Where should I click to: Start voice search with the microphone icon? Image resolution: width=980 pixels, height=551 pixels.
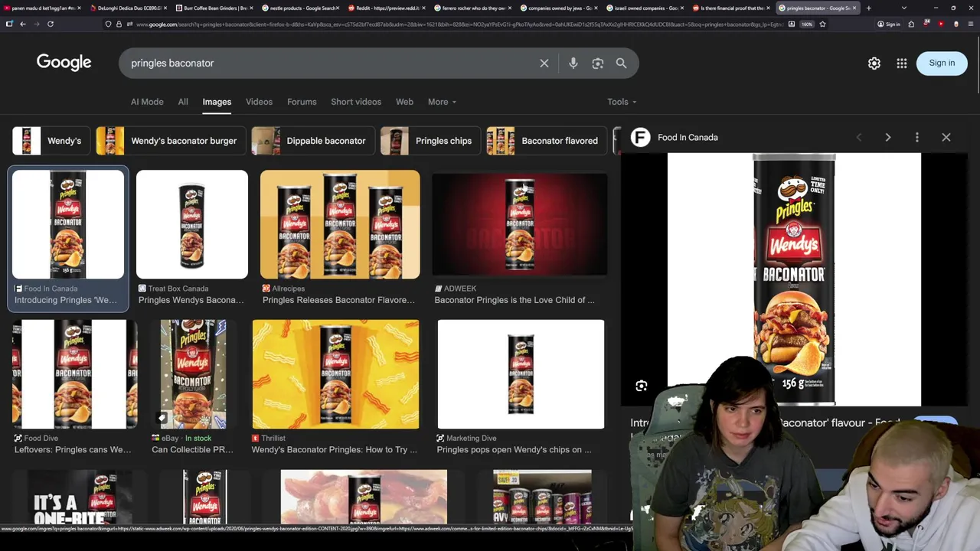coord(573,64)
